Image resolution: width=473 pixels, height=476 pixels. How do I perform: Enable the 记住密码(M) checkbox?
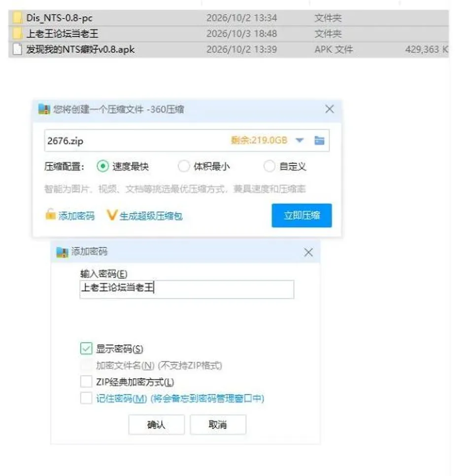[86, 398]
